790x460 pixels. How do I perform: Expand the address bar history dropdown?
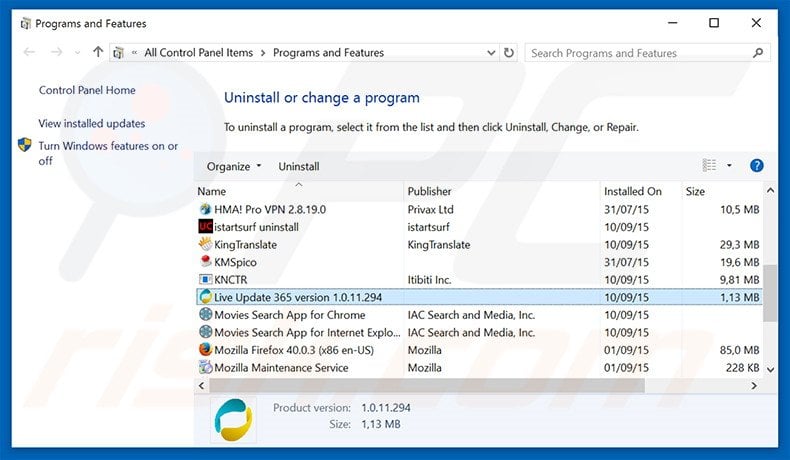(491, 52)
